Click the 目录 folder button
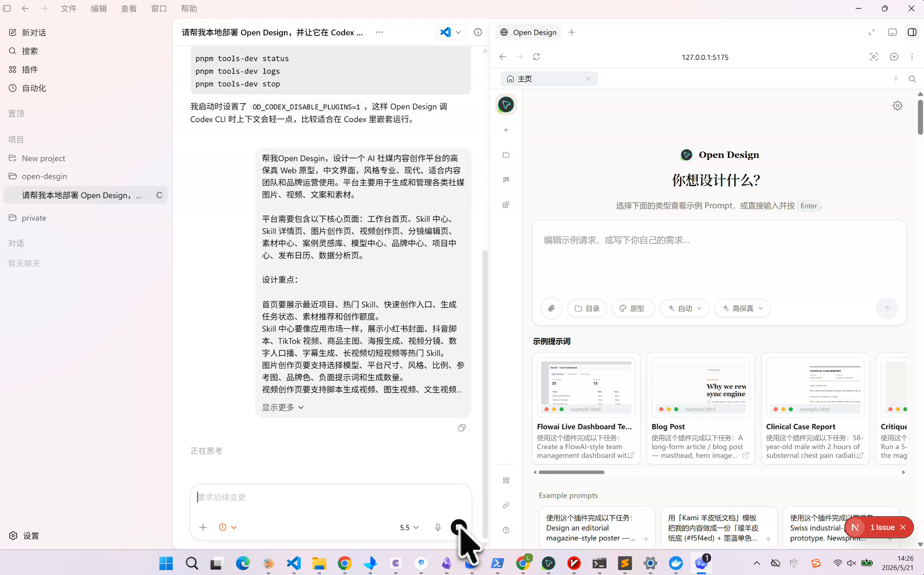Viewport: 924px width, 575px height. pos(587,308)
